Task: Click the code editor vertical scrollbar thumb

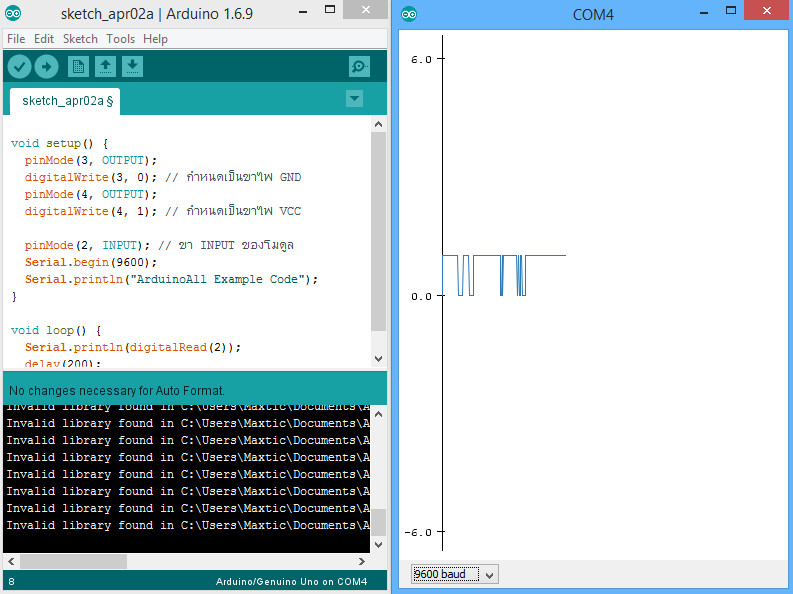Action: (x=378, y=232)
